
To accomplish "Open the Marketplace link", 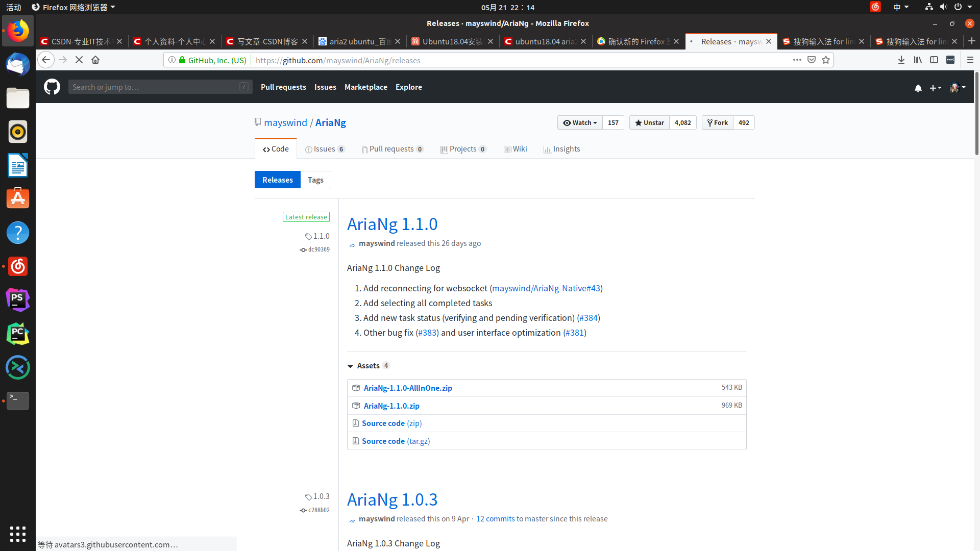I will point(365,87).
